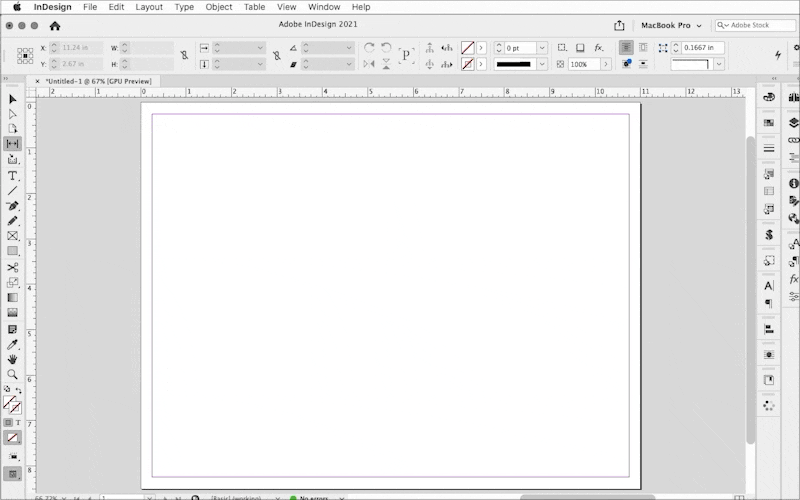Expand the fill color options arrow
This screenshot has width=800, height=500.
[481, 47]
